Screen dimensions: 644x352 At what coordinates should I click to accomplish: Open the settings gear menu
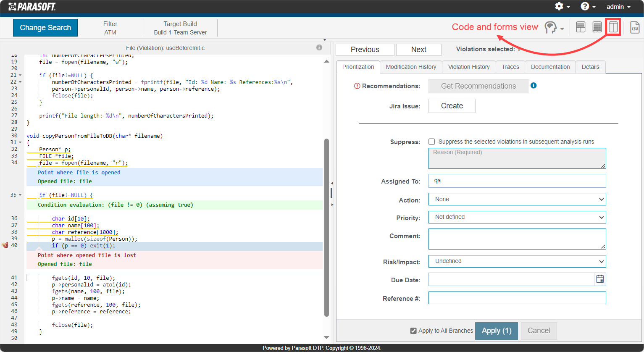563,6
